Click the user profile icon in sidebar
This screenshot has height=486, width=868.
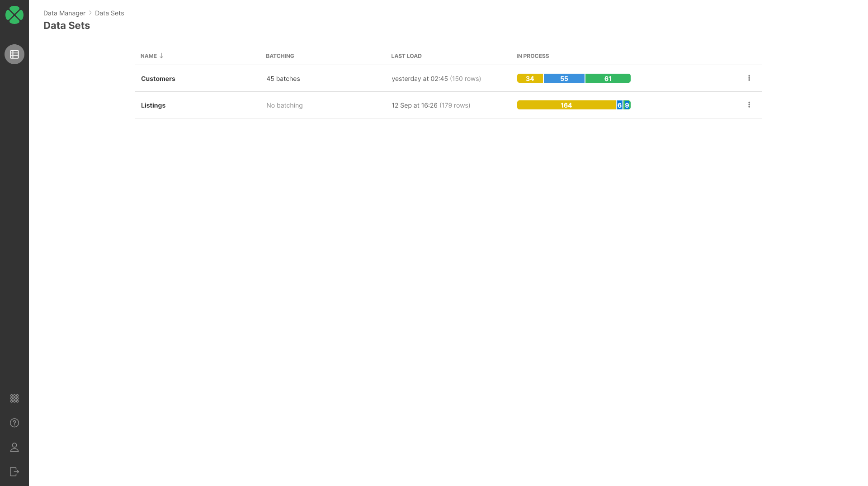[14, 447]
